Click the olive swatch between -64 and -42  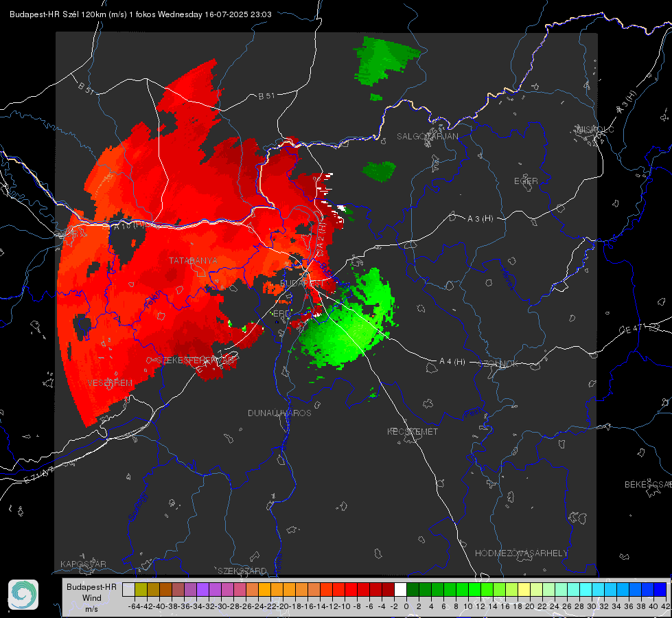click(141, 589)
